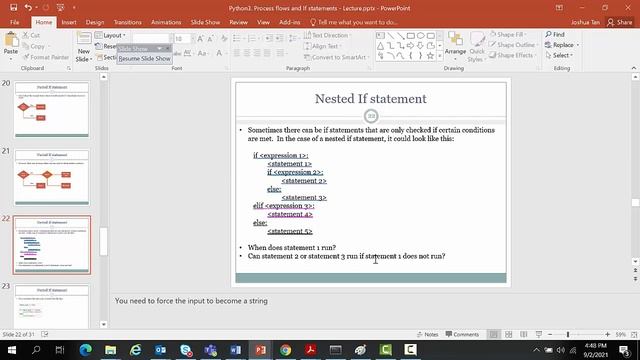The width and height of the screenshot is (640, 360).
Task: Toggle the Comments pane
Action: [x=462, y=334]
